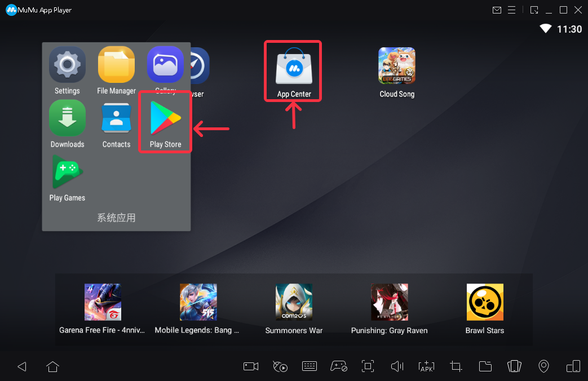Toggle fullscreen mode
This screenshot has width=588, height=381.
point(368,366)
